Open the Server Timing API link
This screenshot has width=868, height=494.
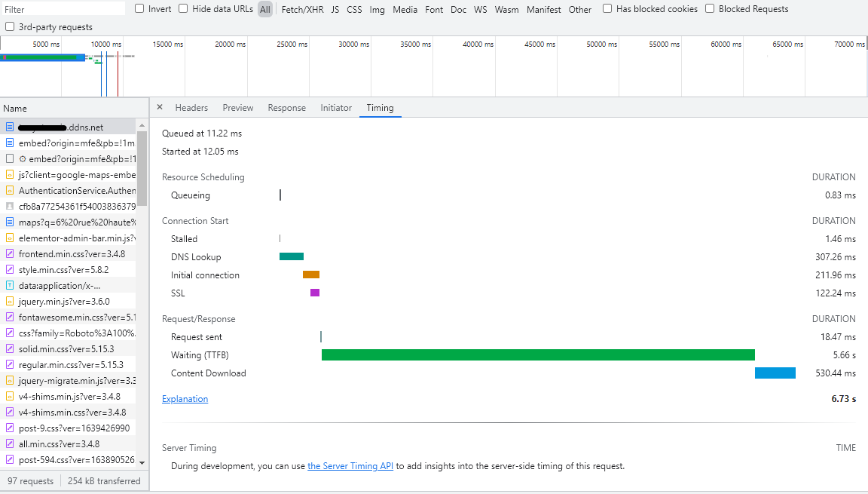[x=350, y=466]
